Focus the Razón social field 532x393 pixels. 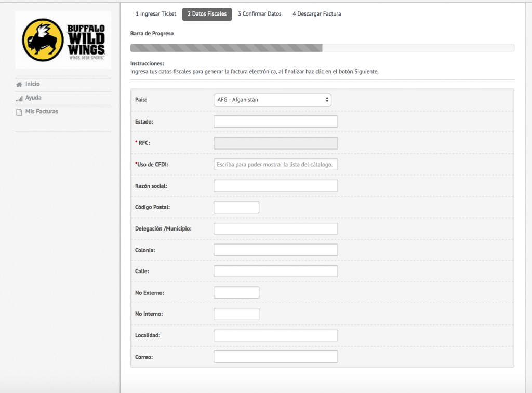276,186
